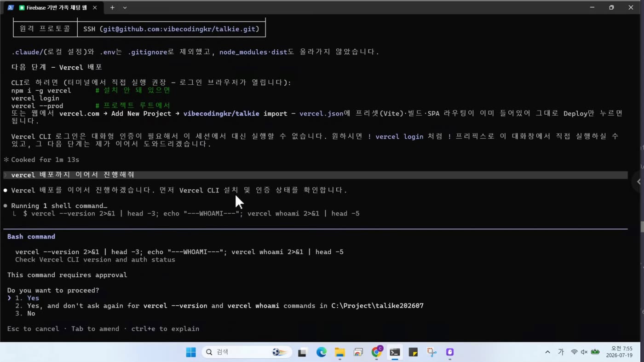Open the new-tab profile dropdown arrow

click(x=125, y=8)
